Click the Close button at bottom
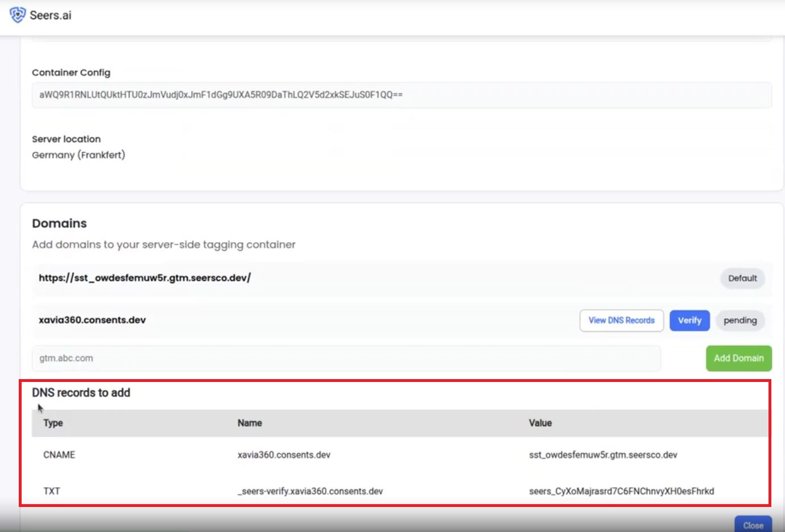The width and height of the screenshot is (785, 532). pyautogui.click(x=753, y=525)
